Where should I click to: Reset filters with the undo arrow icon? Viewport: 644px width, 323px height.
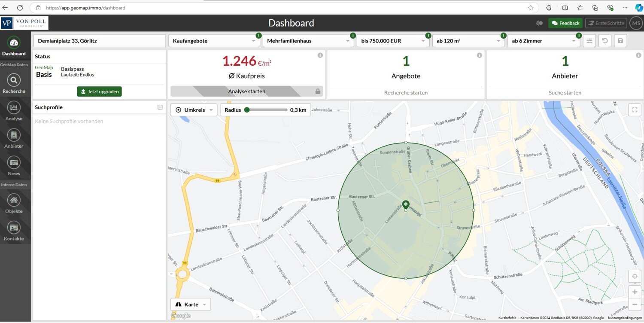[x=605, y=41]
